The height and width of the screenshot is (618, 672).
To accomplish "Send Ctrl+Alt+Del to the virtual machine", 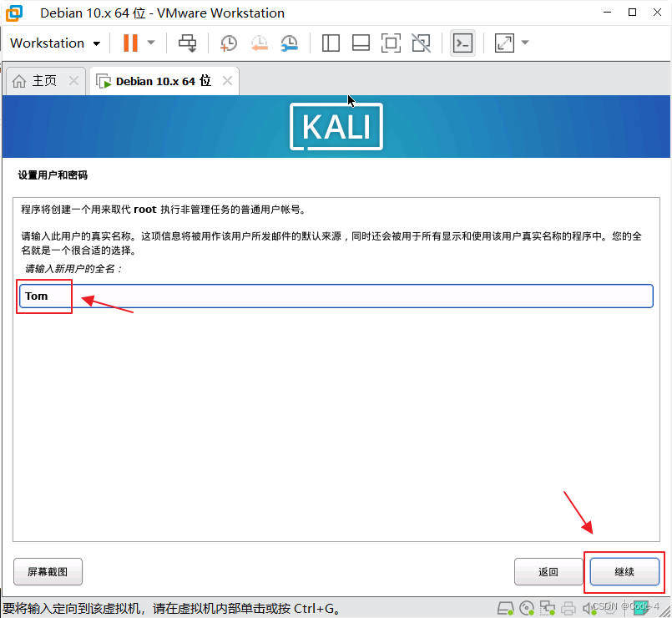I will click(187, 43).
